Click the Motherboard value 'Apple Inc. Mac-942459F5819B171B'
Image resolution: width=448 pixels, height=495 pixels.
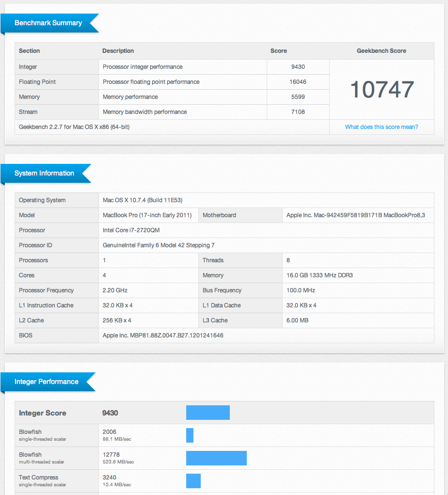pyautogui.click(x=356, y=215)
